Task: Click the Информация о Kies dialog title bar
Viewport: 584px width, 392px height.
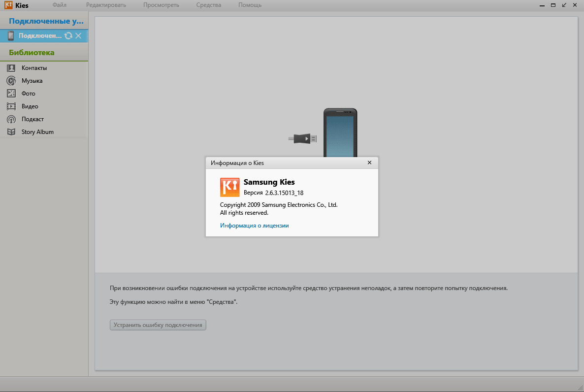Action: tap(292, 163)
